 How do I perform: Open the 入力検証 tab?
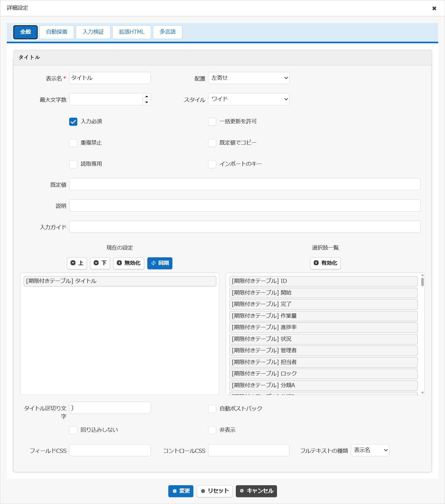93,32
